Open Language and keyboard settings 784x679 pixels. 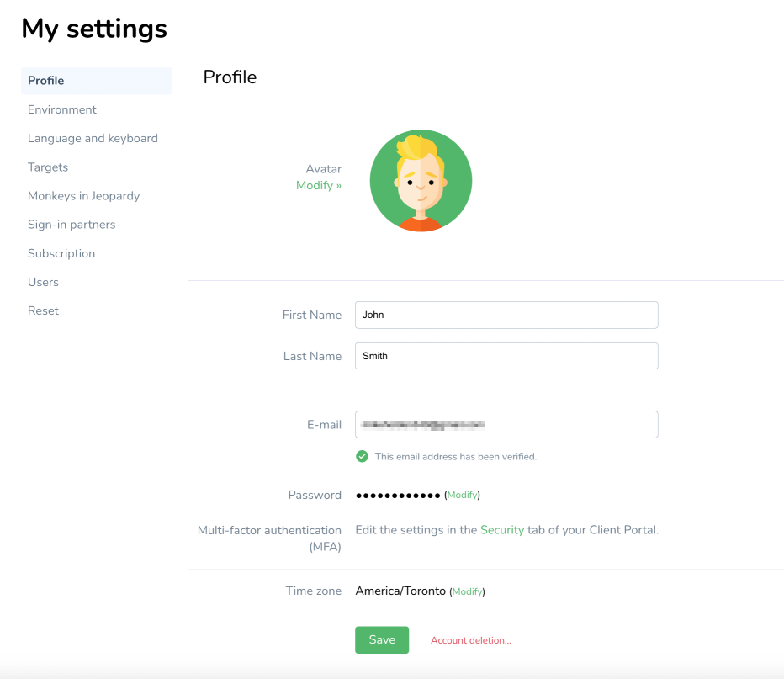tap(93, 138)
